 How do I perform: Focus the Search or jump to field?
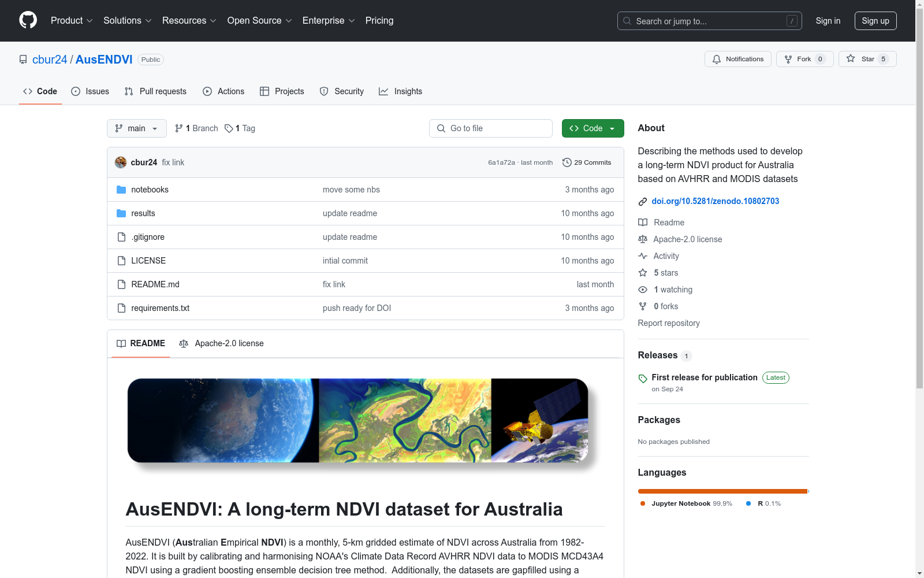coord(710,21)
